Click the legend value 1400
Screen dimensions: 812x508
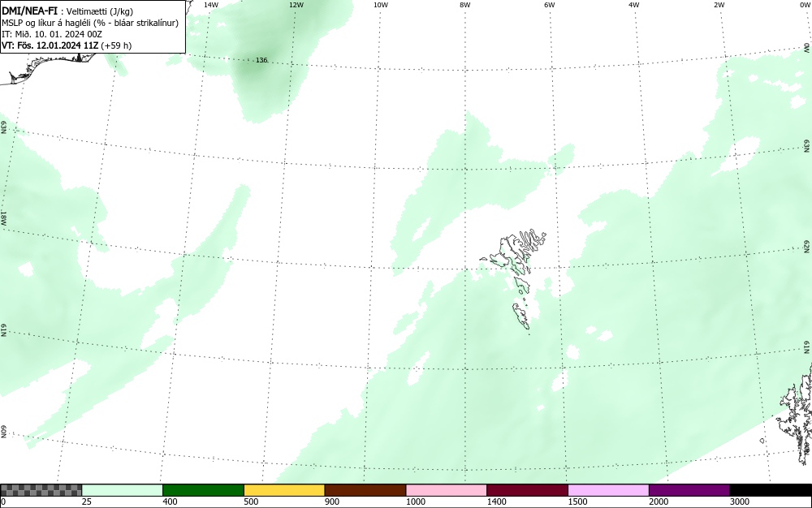pyautogui.click(x=496, y=502)
